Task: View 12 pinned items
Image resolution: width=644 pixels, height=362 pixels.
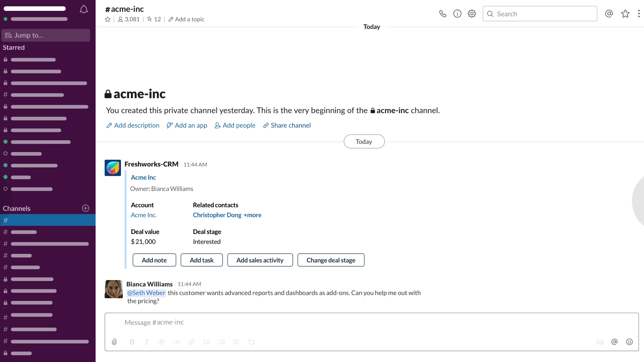Action: point(154,19)
